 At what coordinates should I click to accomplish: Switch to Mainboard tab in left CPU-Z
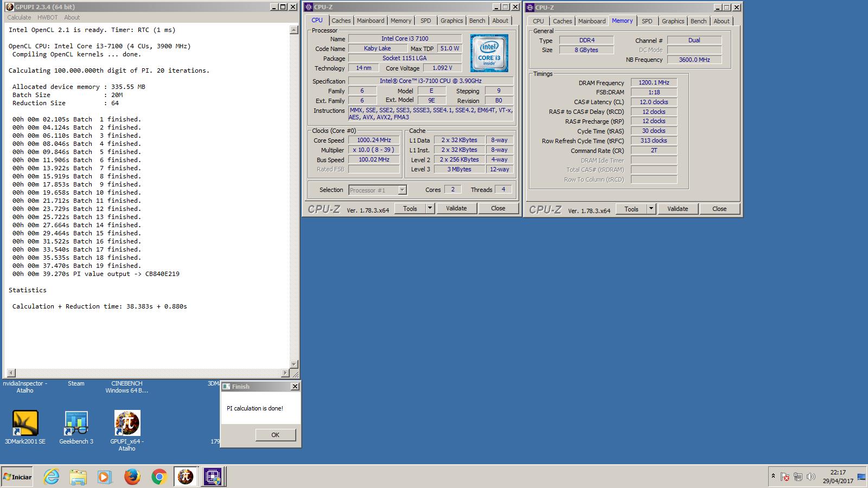(x=371, y=21)
